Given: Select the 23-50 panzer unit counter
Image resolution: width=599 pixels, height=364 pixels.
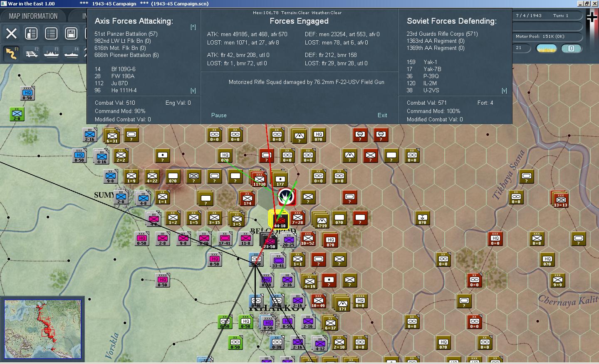Looking at the screenshot, I should 269,241.
